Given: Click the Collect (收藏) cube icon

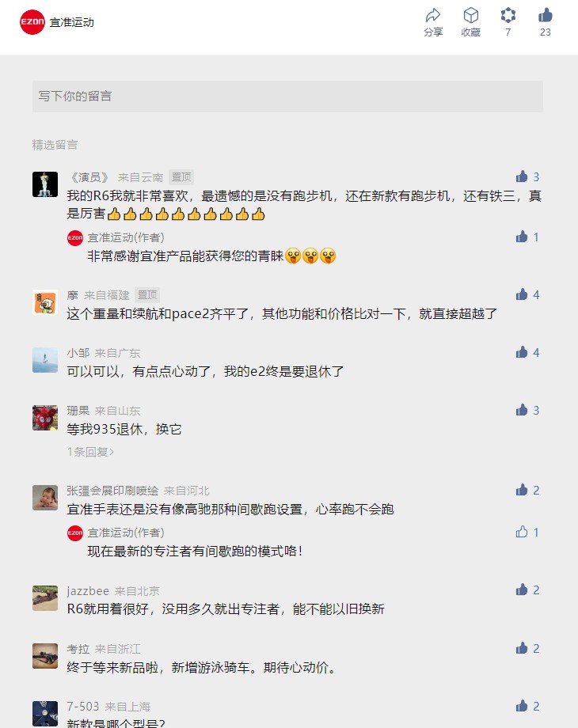Looking at the screenshot, I should (470, 16).
